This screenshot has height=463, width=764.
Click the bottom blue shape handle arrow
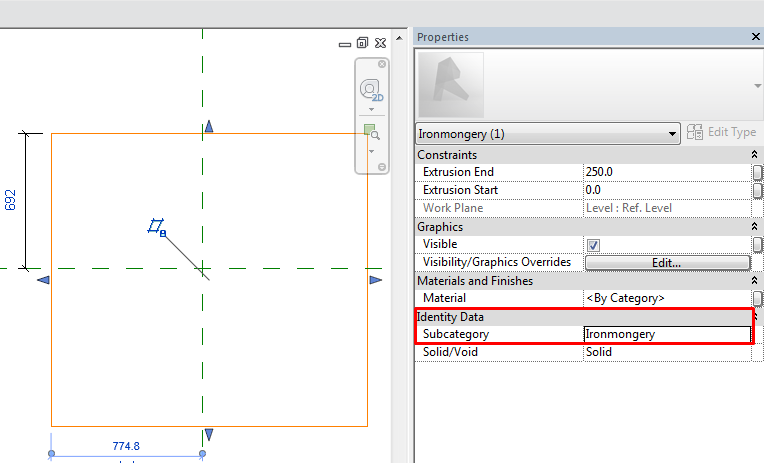point(209,434)
